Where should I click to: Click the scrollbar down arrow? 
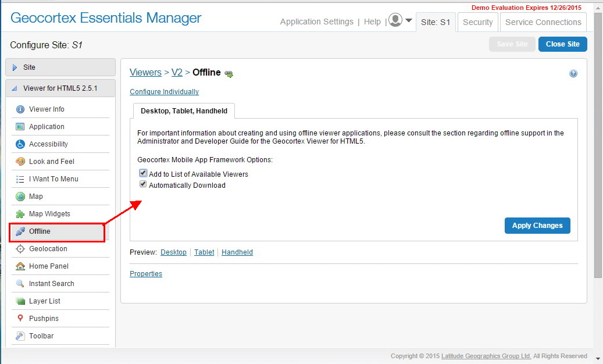pyautogui.click(x=598, y=359)
